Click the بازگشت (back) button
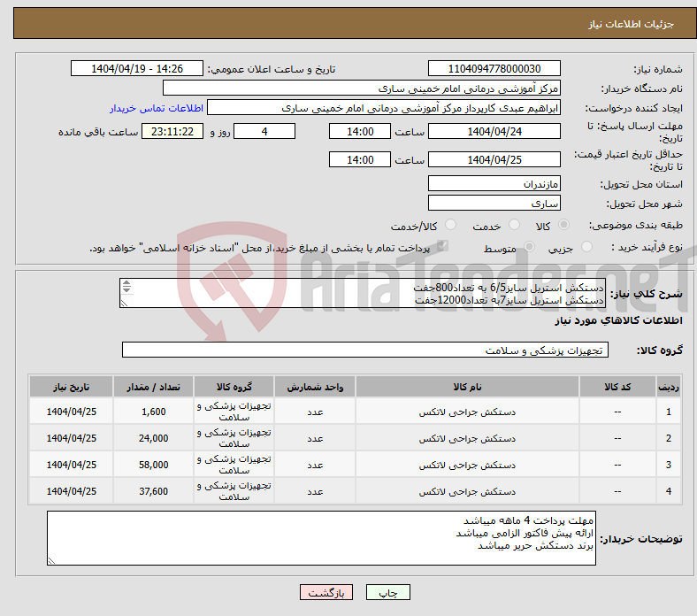 tap(326, 592)
